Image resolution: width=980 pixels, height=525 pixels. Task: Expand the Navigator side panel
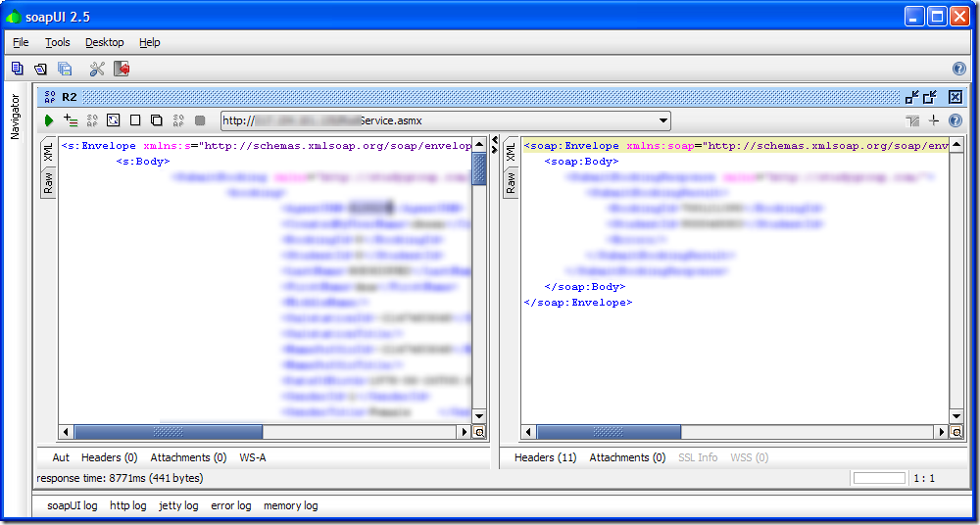coord(16,117)
